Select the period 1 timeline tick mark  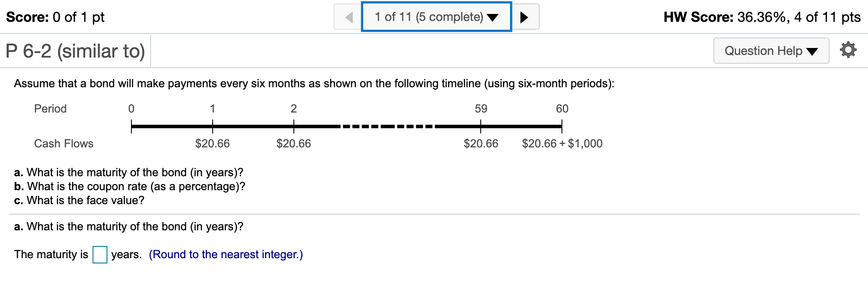pos(213,126)
